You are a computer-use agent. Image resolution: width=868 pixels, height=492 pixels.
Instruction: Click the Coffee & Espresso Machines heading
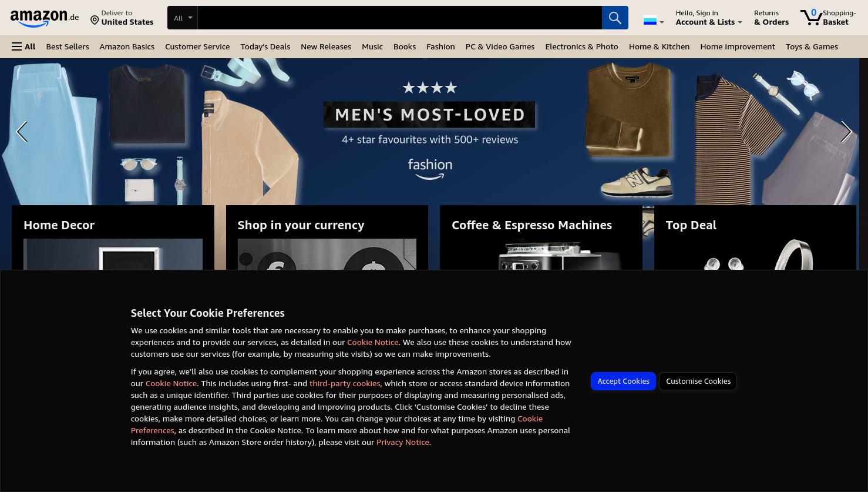(x=531, y=225)
